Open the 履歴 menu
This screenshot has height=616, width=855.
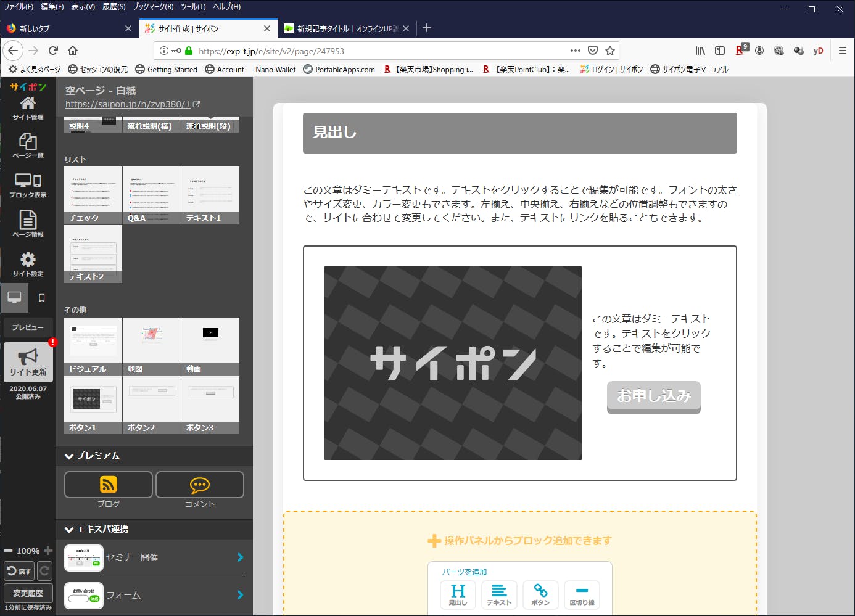pyautogui.click(x=114, y=7)
